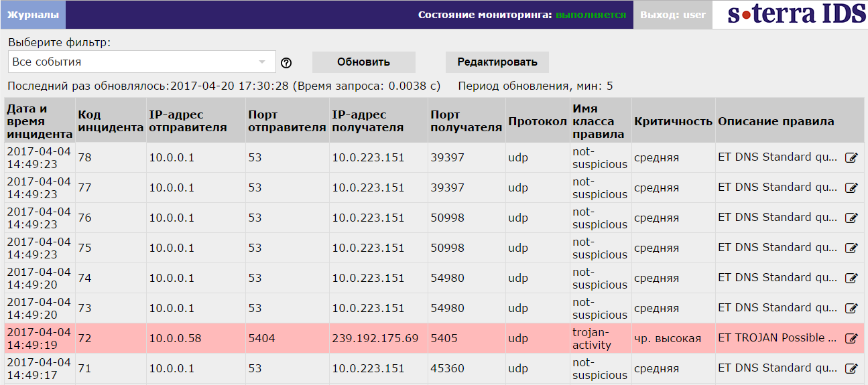Click the filter help question mark icon
The width and height of the screenshot is (868, 385).
pyautogui.click(x=286, y=63)
